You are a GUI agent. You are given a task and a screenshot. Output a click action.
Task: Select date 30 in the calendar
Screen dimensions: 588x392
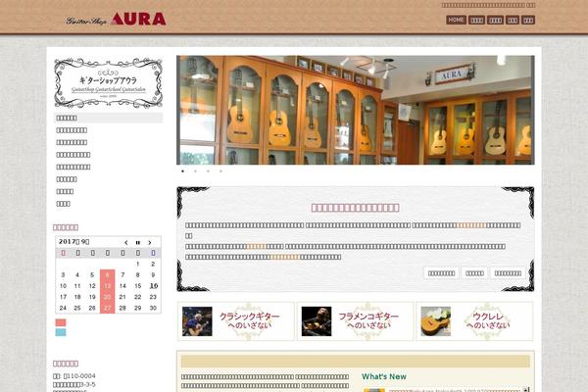click(x=153, y=308)
